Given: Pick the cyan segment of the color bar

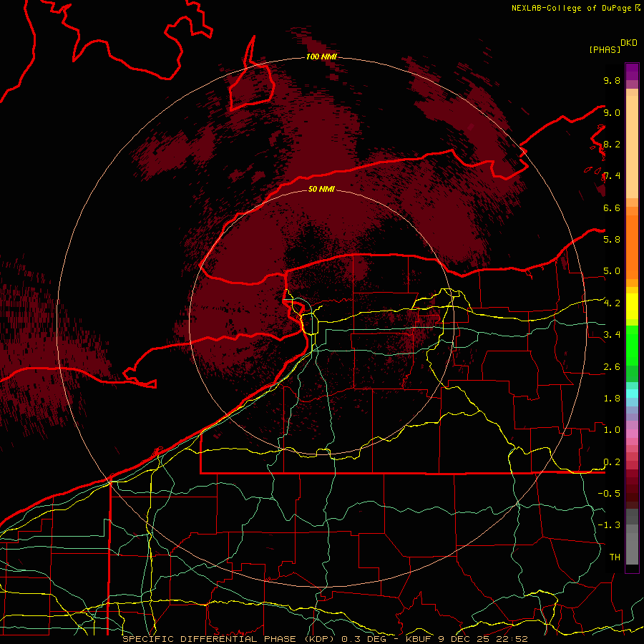Looking at the screenshot, I should click(x=632, y=394).
